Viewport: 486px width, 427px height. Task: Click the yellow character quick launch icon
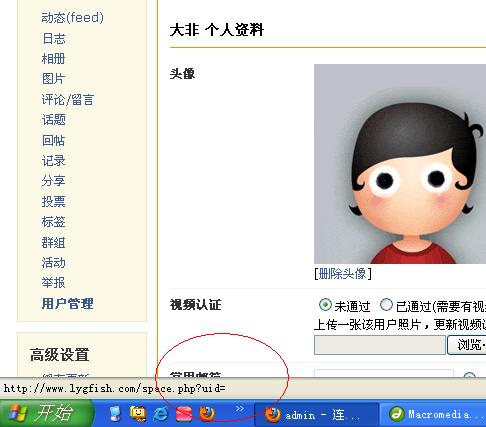pos(138,414)
